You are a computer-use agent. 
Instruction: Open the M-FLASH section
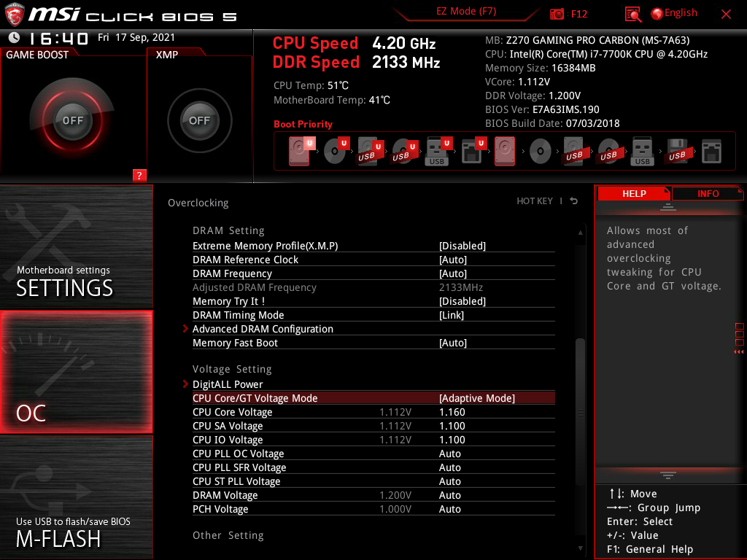pos(76,497)
